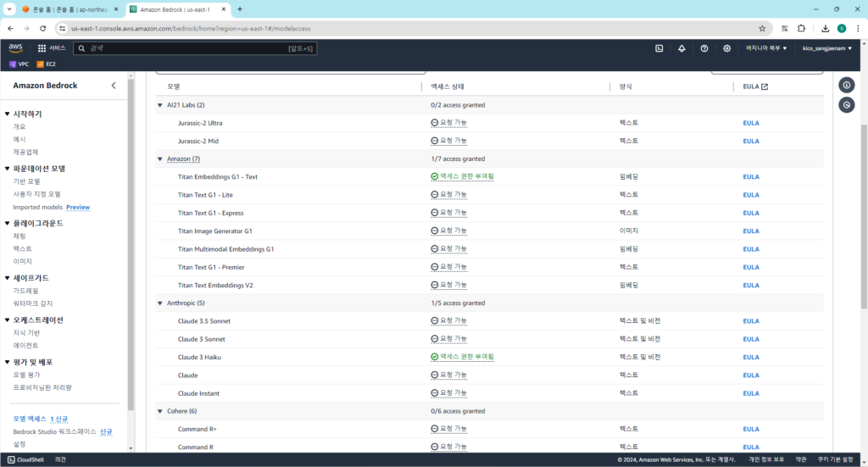
Task: Open the region selector dropdown
Action: pos(766,48)
